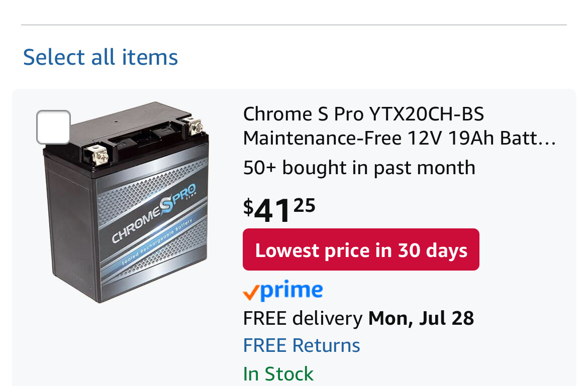
Task: Click the superscript 25 cents on the price
Action: coord(305,205)
